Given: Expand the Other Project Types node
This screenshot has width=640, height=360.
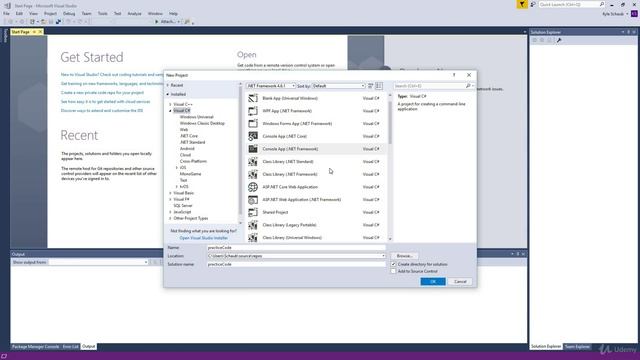Looking at the screenshot, I should (170, 218).
